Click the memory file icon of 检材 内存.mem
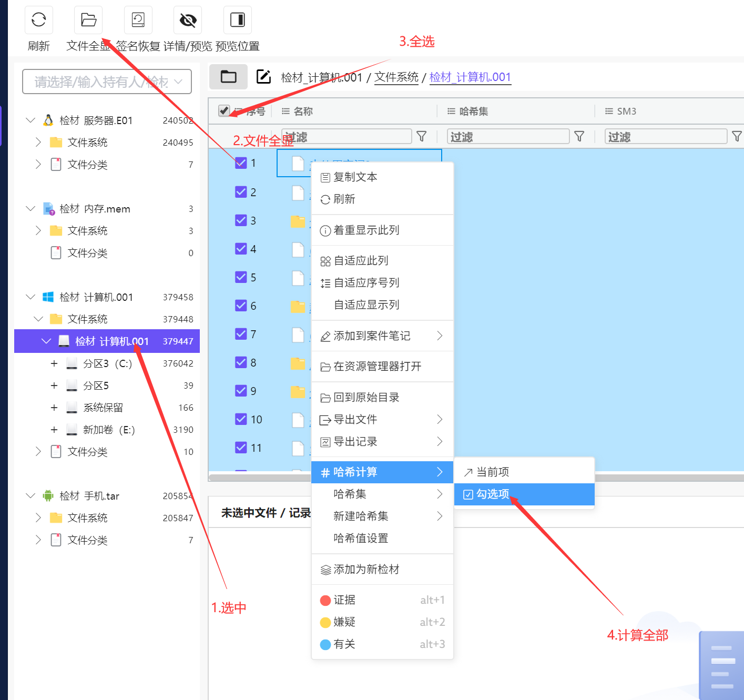 tap(48, 209)
